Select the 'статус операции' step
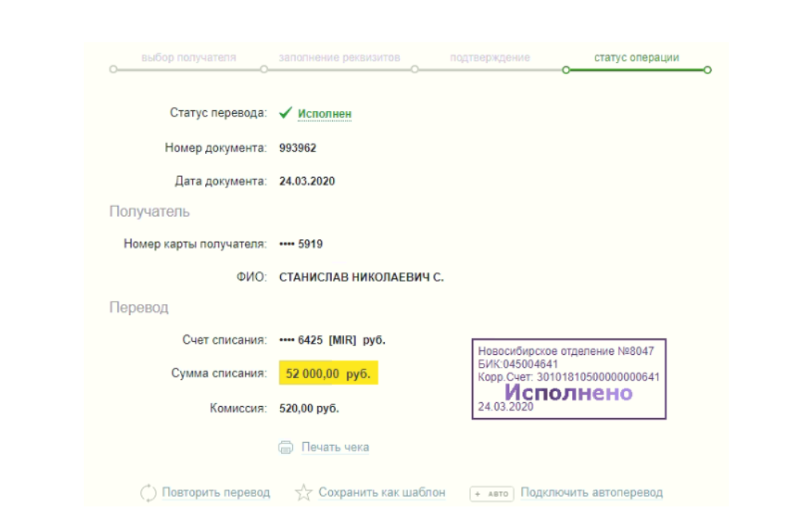Viewport: 791px width, 532px height. point(637,57)
